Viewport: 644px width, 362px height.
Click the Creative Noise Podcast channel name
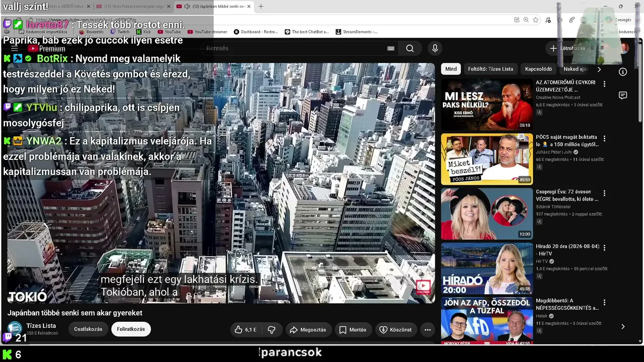(558, 97)
